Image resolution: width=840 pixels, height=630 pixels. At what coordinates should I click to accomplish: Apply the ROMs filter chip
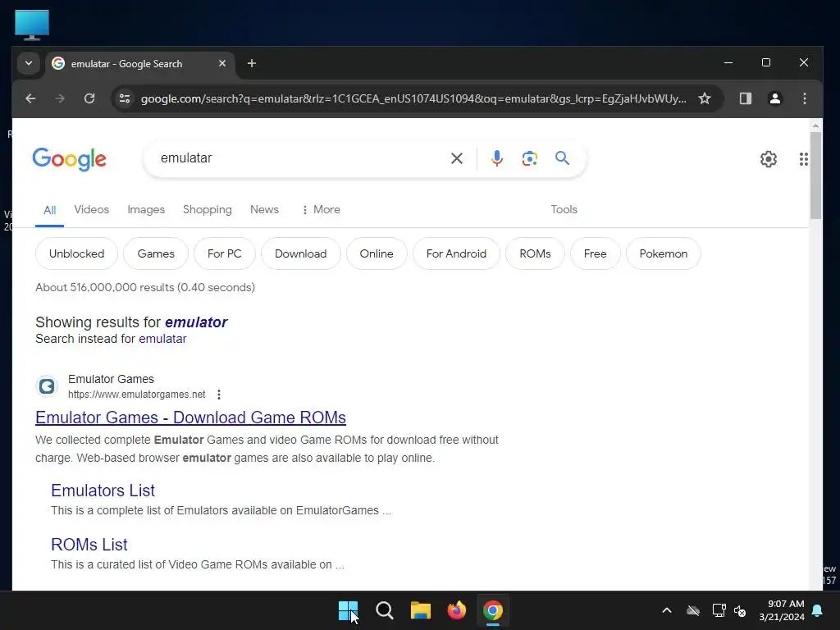pos(535,254)
